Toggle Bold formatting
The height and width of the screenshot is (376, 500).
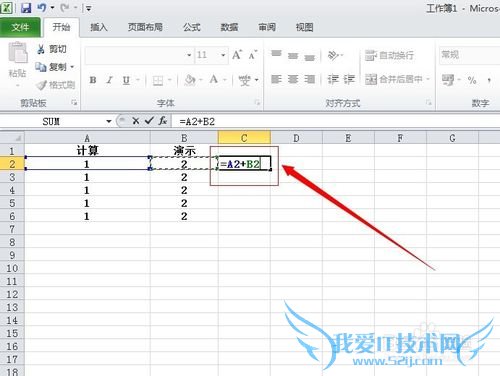93,80
